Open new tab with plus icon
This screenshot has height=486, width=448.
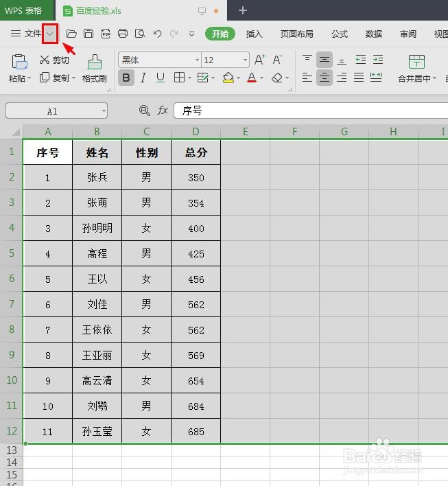point(243,10)
